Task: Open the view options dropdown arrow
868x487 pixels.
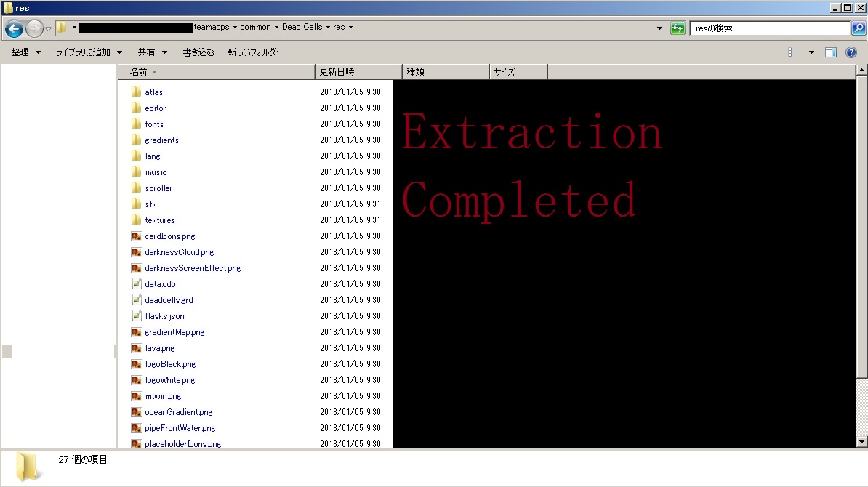Action: coord(811,52)
